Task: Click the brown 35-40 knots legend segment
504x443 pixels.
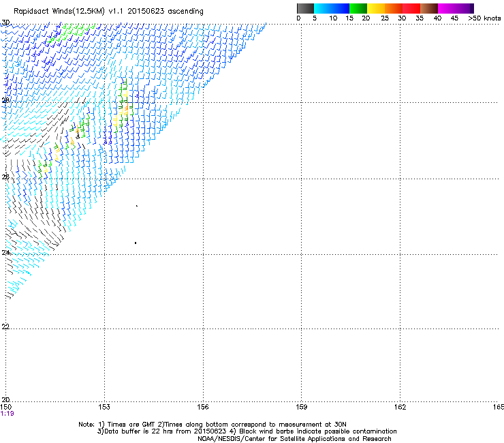Action: pos(429,8)
